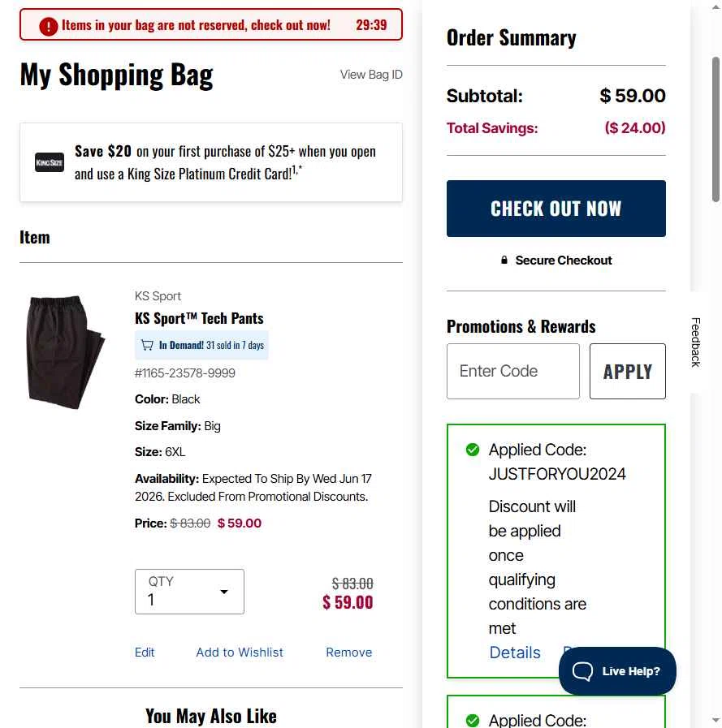Add the Tech Pants to Wishlist
Viewport: 722px width, 728px height.
[240, 653]
